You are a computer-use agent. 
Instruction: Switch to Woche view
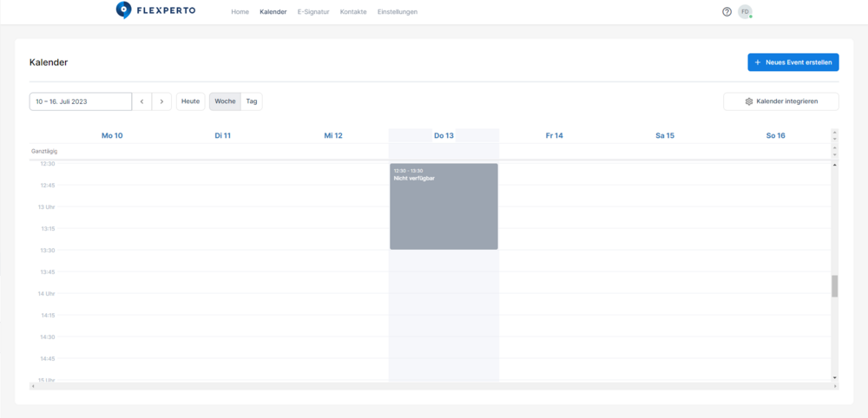pos(225,101)
